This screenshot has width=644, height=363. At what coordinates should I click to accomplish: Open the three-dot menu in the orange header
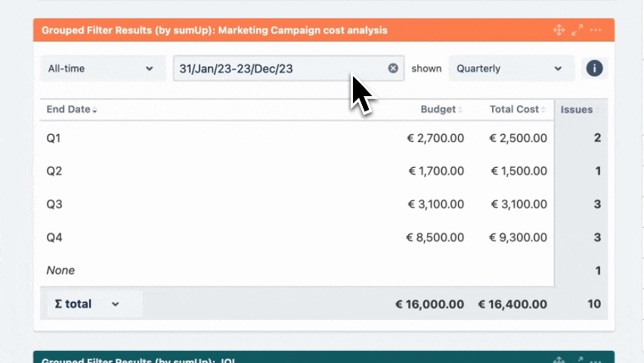pyautogui.click(x=596, y=30)
